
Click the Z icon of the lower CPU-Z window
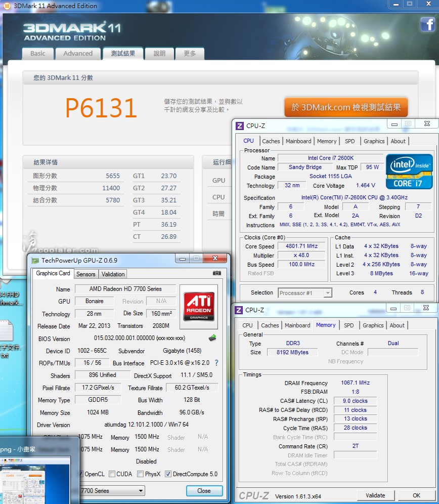click(239, 310)
